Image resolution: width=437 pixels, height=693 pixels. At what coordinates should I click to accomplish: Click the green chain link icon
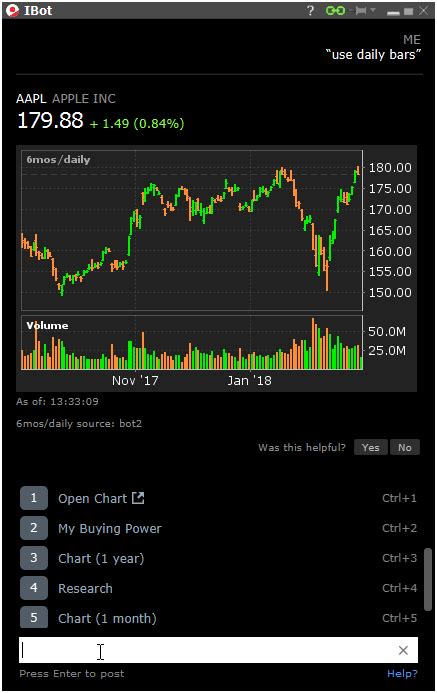pyautogui.click(x=335, y=11)
